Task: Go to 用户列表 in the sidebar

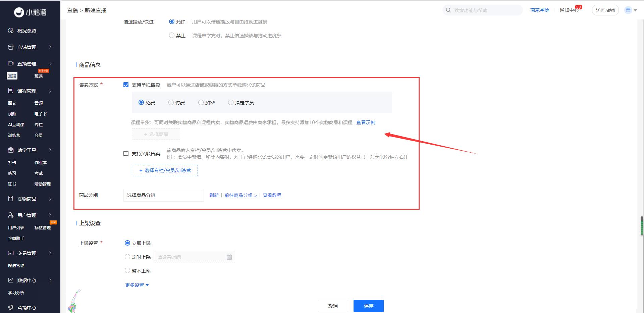Action: [16, 228]
